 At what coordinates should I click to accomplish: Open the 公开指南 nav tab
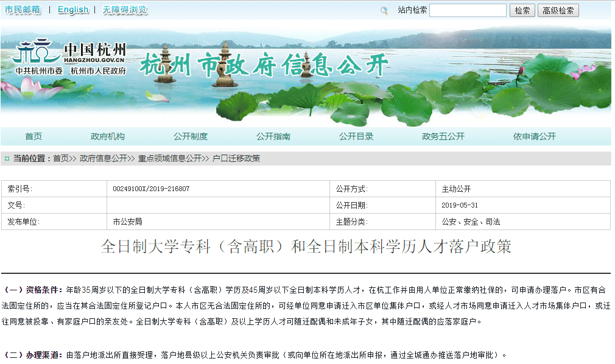tap(273, 136)
